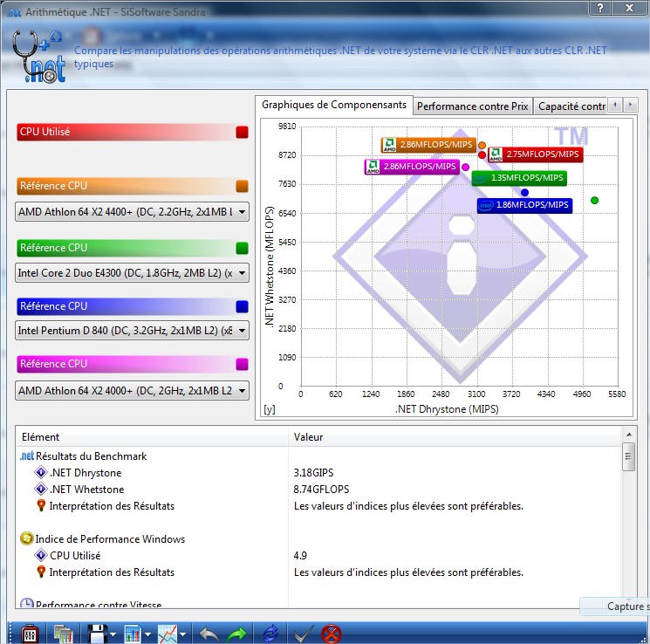Click the floppy disk save icon

98,634
